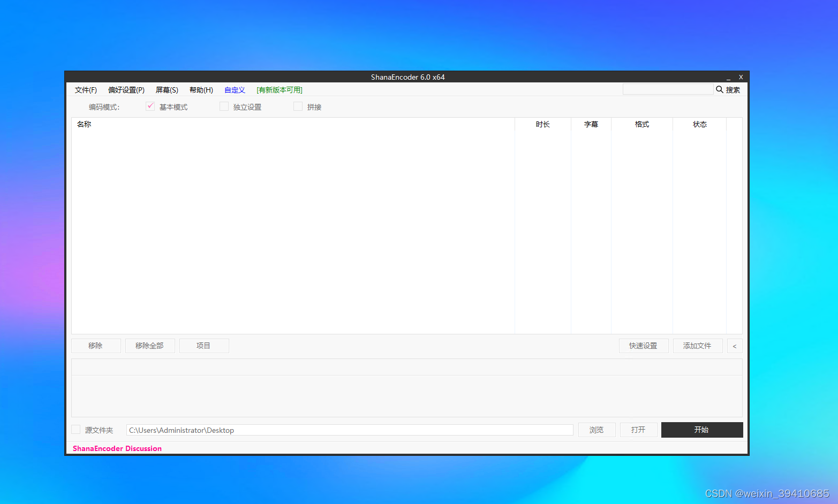Expand the side panel with < button

pos(735,346)
